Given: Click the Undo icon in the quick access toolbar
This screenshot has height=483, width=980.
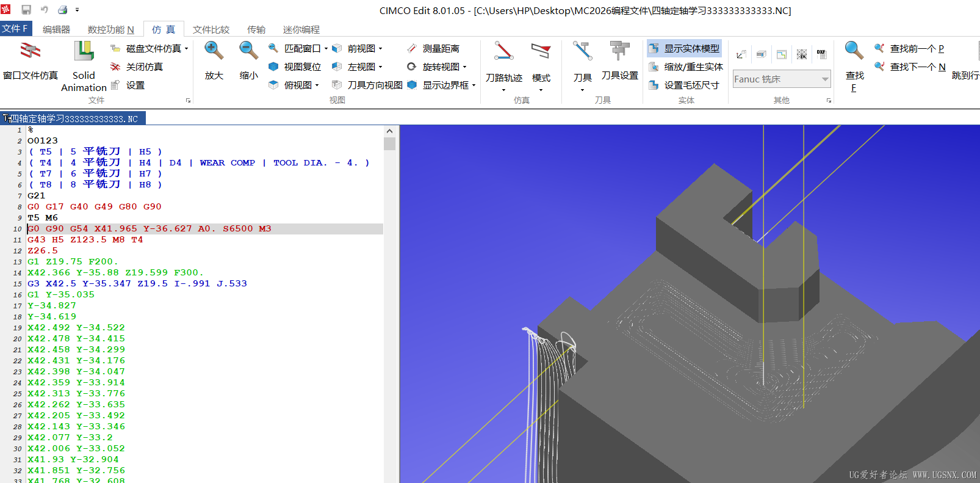Looking at the screenshot, I should (x=44, y=10).
